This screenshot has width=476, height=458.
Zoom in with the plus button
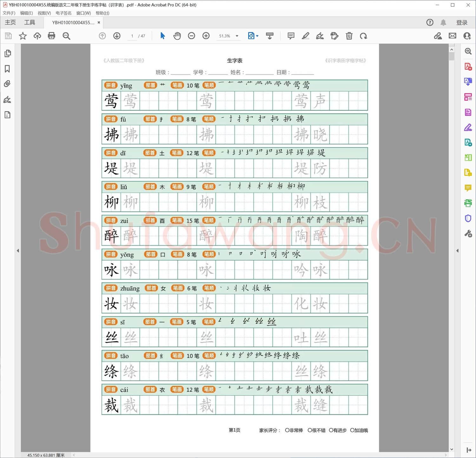tap(206, 36)
